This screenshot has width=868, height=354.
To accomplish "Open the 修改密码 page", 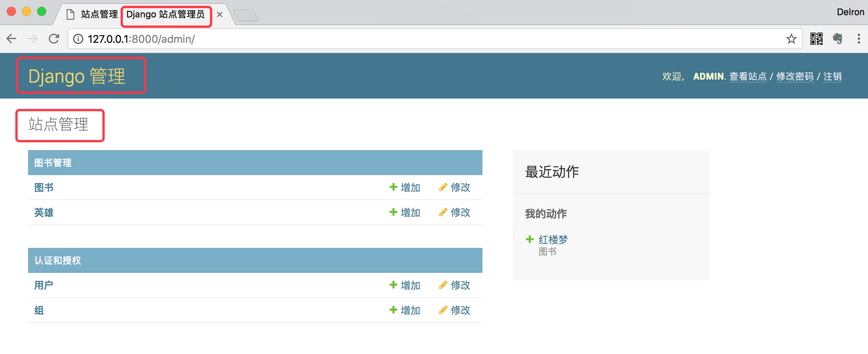I will 795,76.
